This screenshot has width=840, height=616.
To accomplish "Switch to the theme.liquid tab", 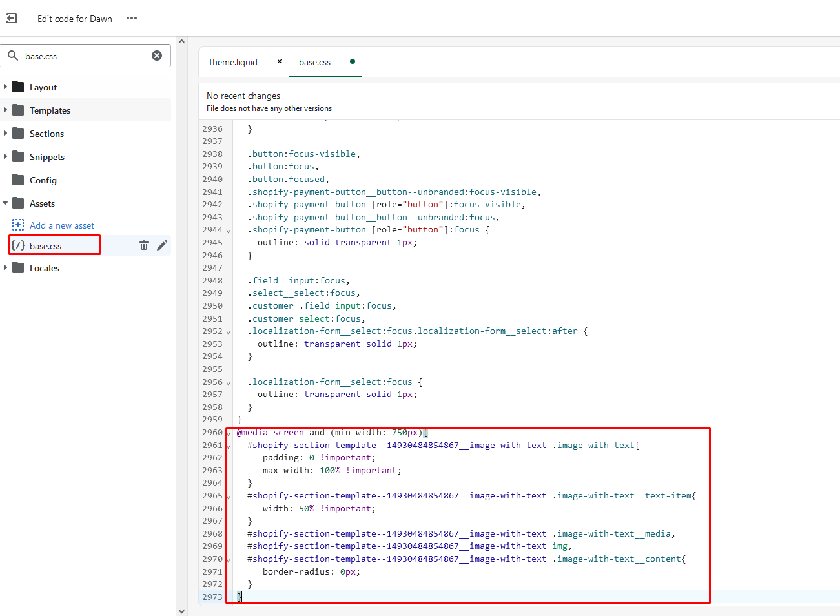I will tap(233, 62).
